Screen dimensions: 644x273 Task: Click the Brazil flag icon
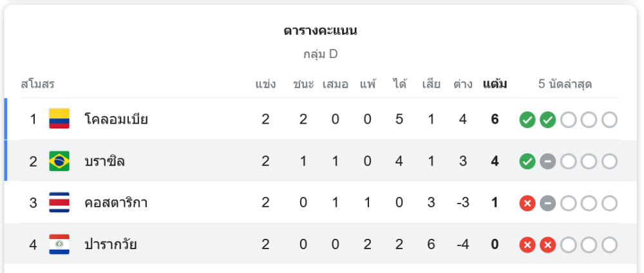pos(59,161)
